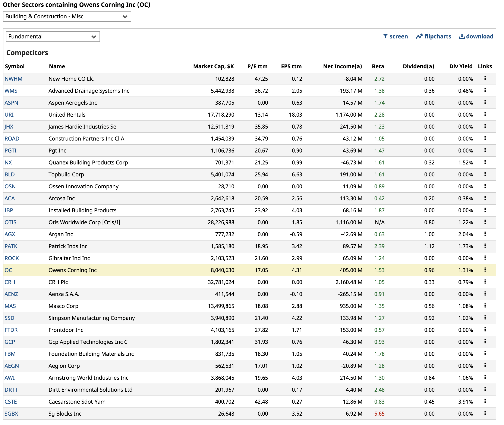This screenshot has height=425, width=504.
Task: Download the competitors table
Action: tap(476, 36)
